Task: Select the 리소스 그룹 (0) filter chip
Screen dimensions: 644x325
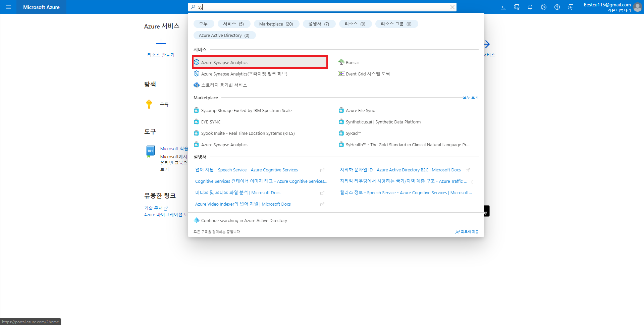Action: 396,24
